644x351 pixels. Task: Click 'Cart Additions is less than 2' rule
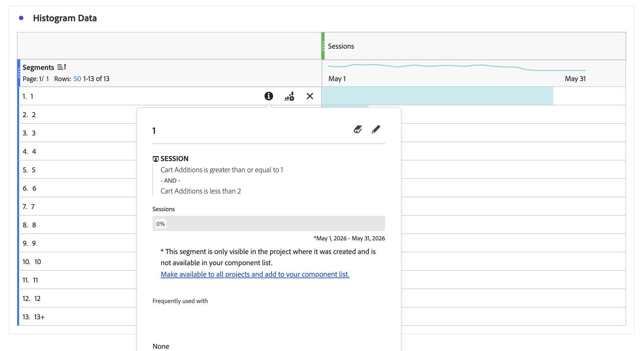coord(201,191)
